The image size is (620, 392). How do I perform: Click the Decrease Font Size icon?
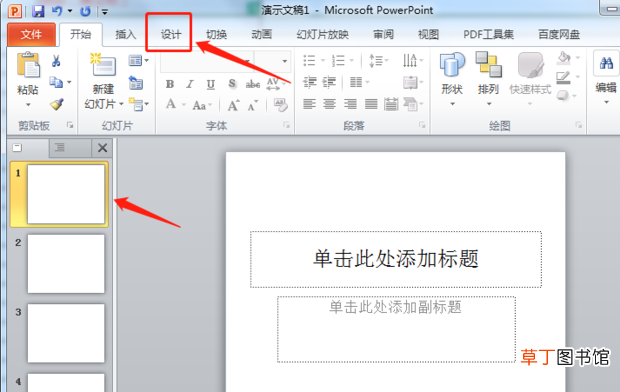tap(253, 106)
